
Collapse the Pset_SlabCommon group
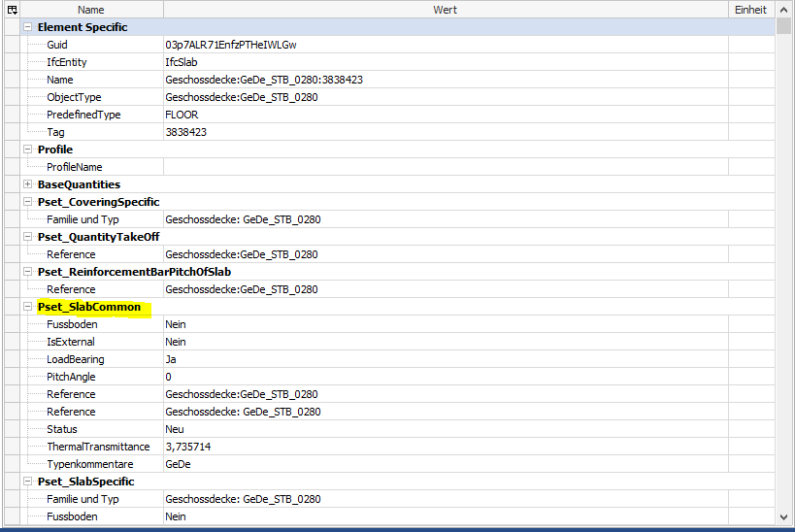[28, 307]
